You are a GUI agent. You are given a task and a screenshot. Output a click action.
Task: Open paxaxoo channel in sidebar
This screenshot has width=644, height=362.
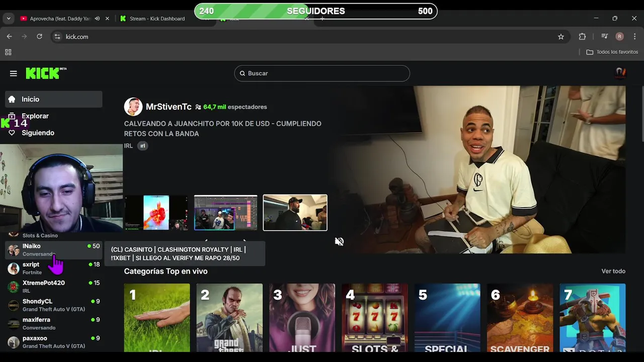[53, 342]
